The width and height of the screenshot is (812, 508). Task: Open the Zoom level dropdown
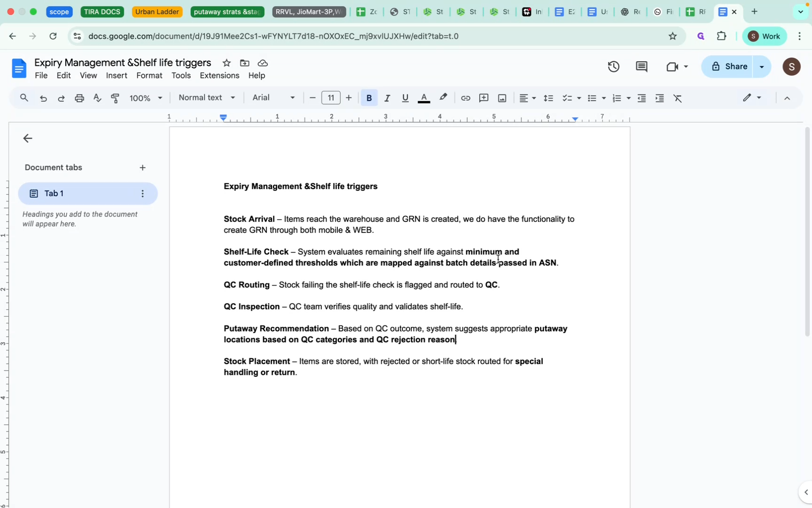pyautogui.click(x=145, y=98)
